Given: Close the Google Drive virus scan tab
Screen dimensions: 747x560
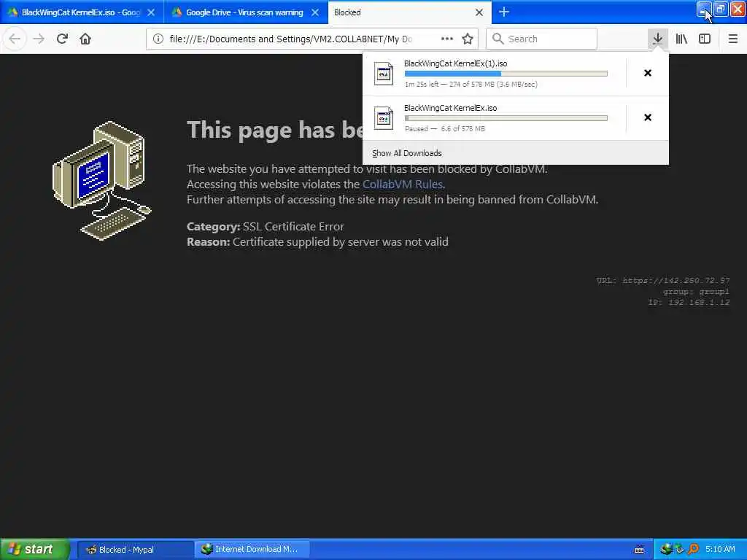Looking at the screenshot, I should 315,12.
